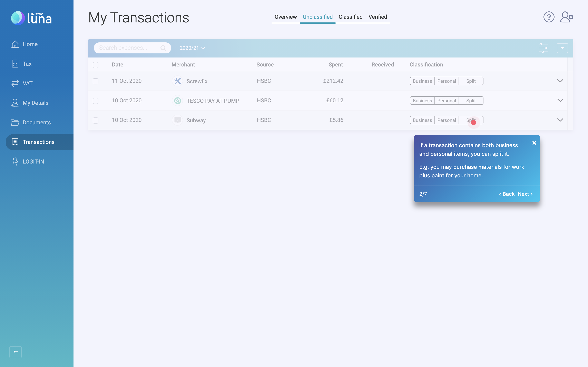The image size is (588, 367).
Task: Switch to the Classified tab
Action: click(x=350, y=17)
